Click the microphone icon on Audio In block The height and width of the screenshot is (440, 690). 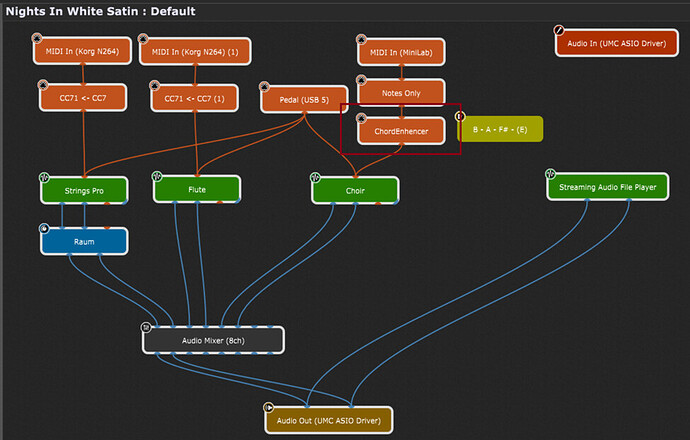tap(560, 31)
